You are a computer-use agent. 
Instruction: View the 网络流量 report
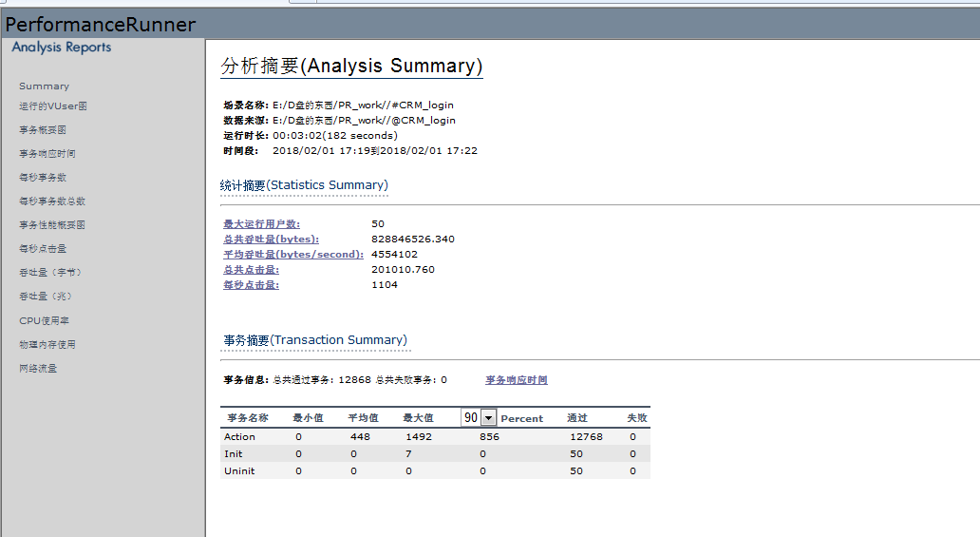38,369
